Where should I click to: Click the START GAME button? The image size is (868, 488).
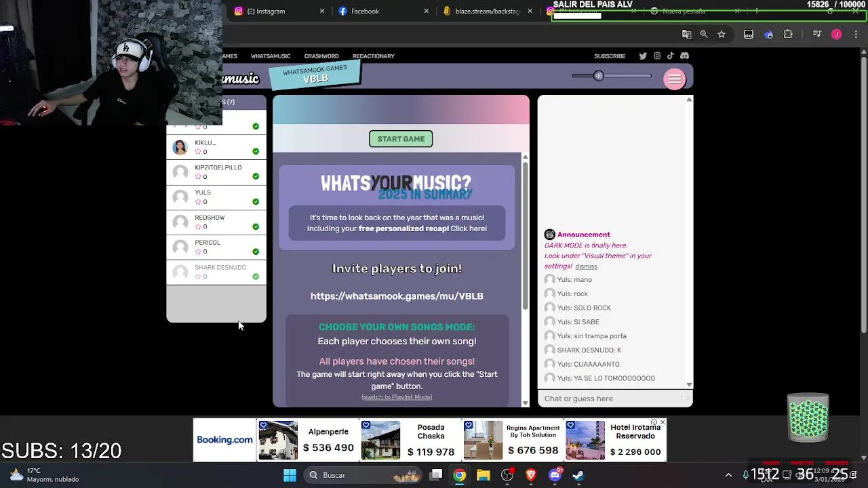point(401,139)
